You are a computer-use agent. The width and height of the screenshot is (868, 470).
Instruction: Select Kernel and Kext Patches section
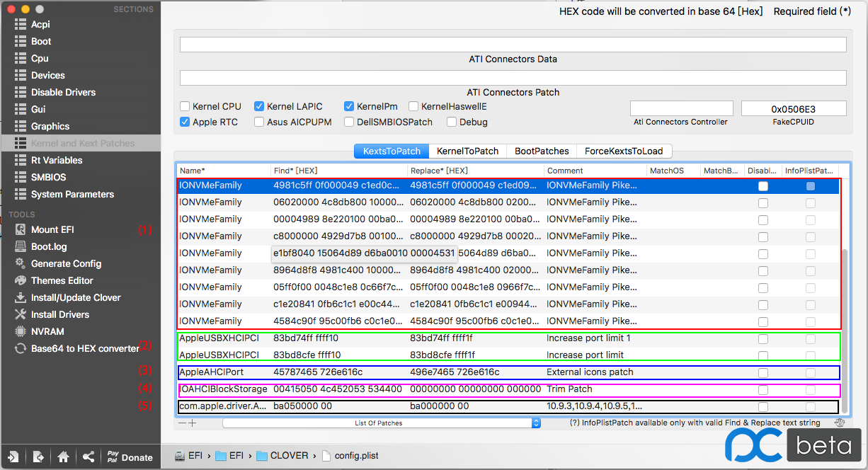tap(82, 143)
